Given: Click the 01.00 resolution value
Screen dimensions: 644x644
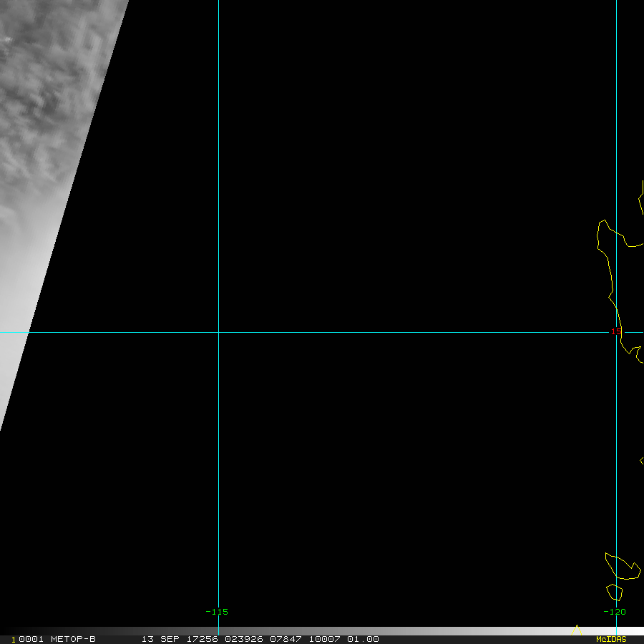Looking at the screenshot, I should [x=363, y=639].
